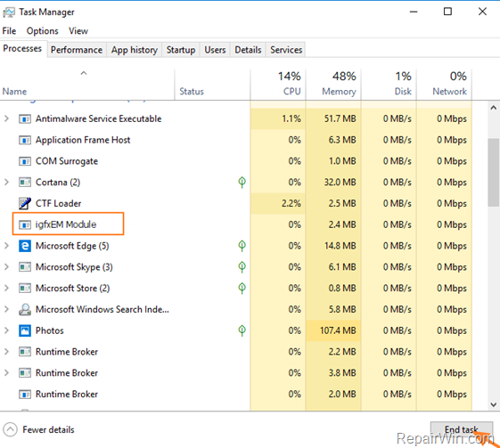Image resolution: width=500 pixels, height=448 pixels.
Task: Sort by the Status column header
Action: (213, 85)
